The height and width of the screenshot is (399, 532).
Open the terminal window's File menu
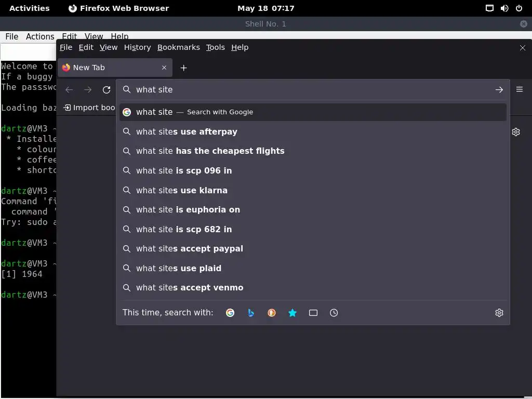point(11,36)
